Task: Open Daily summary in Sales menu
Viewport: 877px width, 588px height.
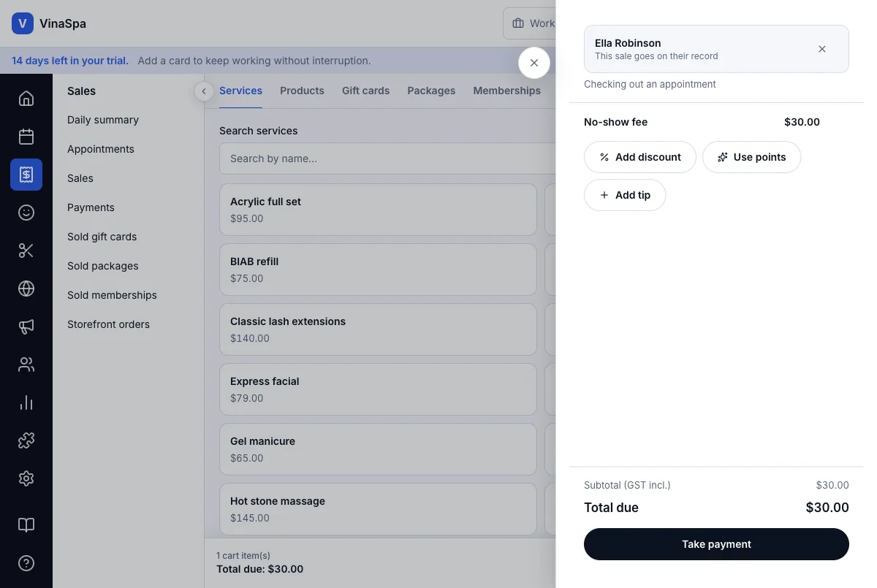Action: click(x=103, y=120)
